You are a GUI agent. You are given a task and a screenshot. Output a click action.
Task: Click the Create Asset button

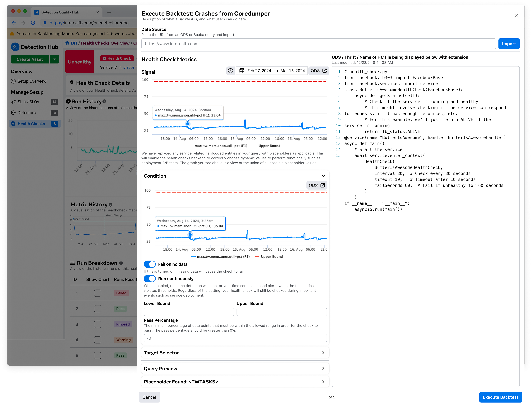click(x=30, y=59)
